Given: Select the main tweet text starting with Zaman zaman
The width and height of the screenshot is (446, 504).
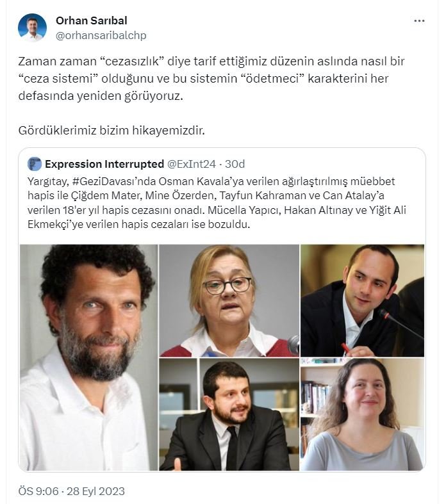Looking at the screenshot, I should click(x=211, y=78).
